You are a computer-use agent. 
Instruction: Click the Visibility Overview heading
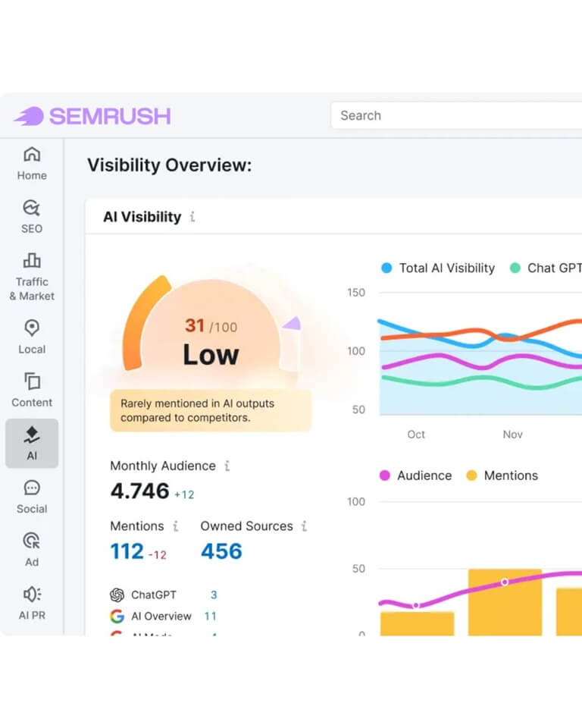pos(170,165)
